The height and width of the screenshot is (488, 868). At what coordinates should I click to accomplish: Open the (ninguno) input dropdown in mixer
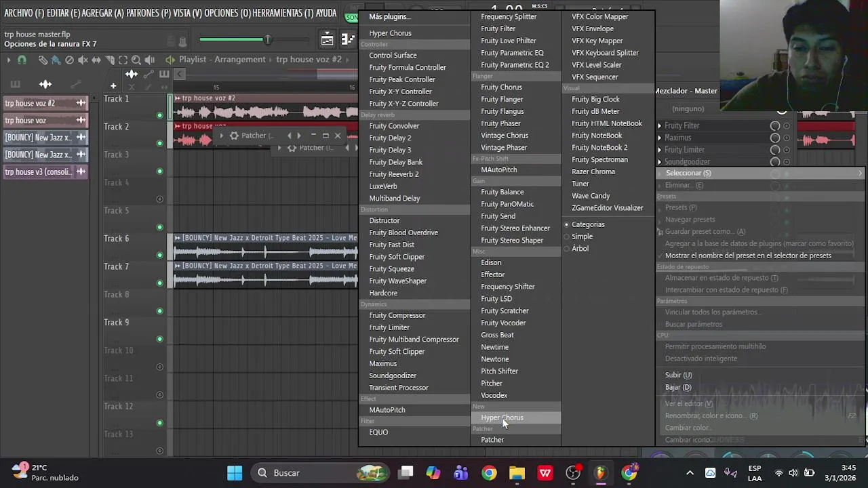(688, 108)
